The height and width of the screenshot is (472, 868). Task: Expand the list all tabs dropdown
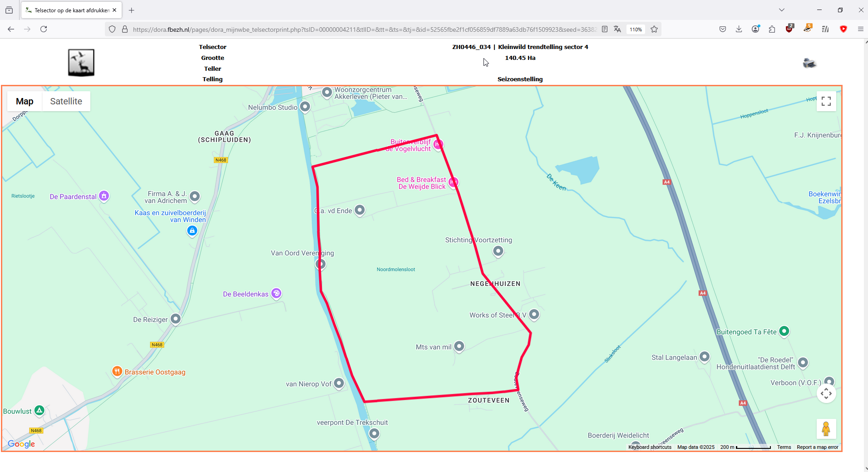coord(782,10)
